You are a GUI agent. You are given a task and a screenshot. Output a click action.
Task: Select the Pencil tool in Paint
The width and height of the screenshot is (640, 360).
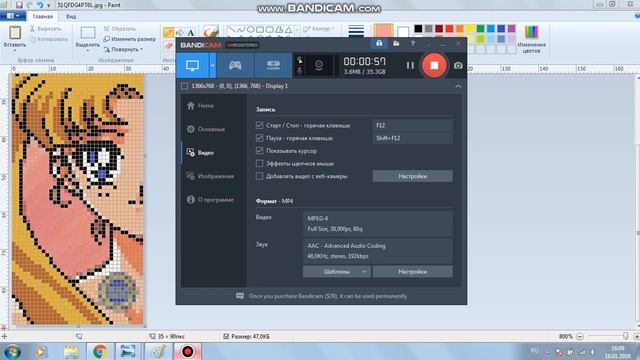[168, 32]
